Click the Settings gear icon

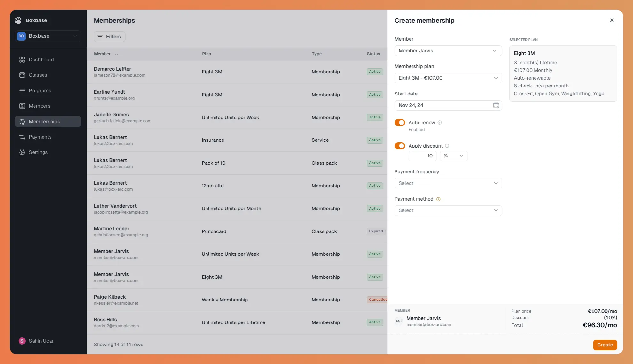point(22,152)
